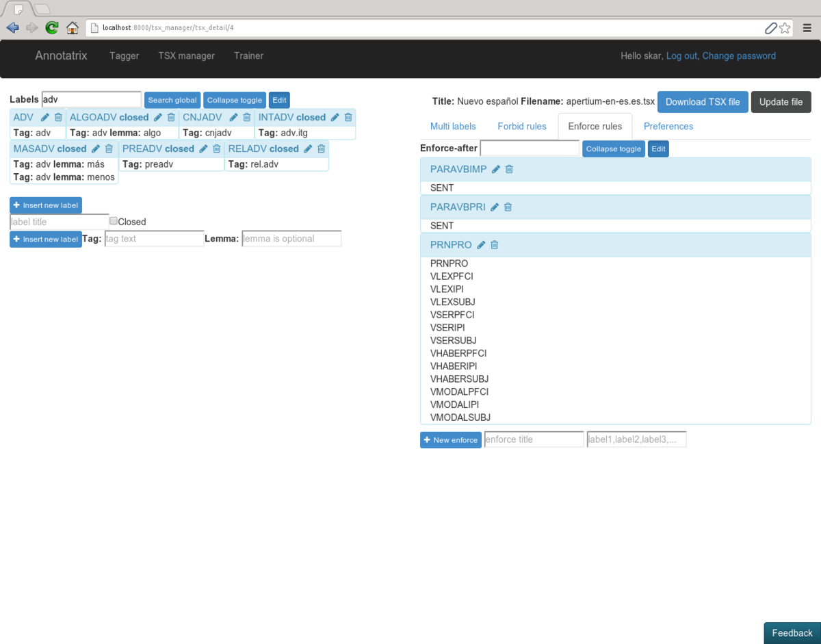Focus the enforce title input field
Image resolution: width=821 pixels, height=644 pixels.
[x=534, y=439]
